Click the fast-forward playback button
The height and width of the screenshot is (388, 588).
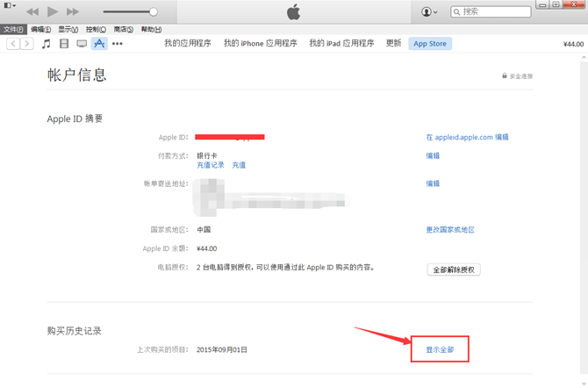pyautogui.click(x=72, y=11)
